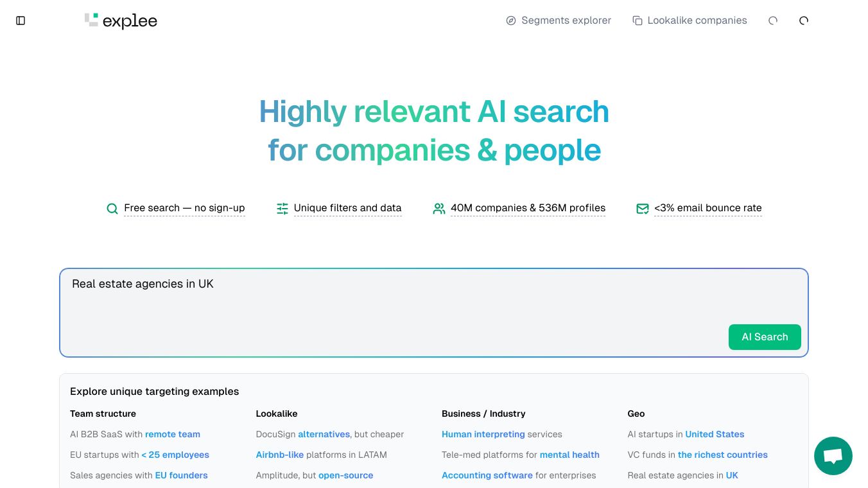Click the explee logo
The height and width of the screenshot is (488, 868).
pyautogui.click(x=121, y=21)
